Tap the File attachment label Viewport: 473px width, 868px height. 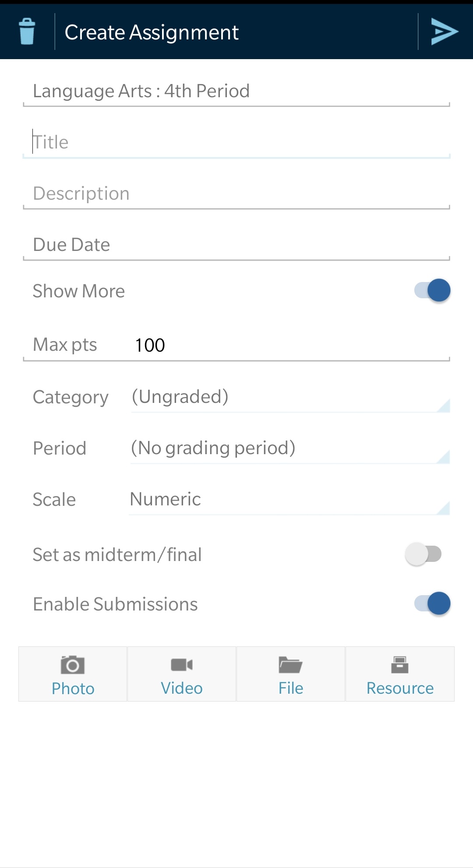291,688
